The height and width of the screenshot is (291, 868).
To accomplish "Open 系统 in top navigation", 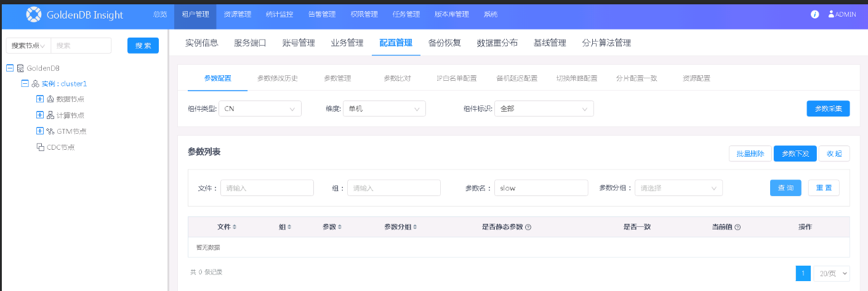I will pos(491,14).
